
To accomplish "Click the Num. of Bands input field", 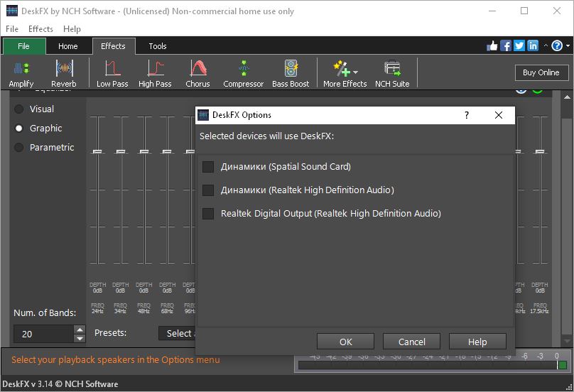I will [x=44, y=334].
